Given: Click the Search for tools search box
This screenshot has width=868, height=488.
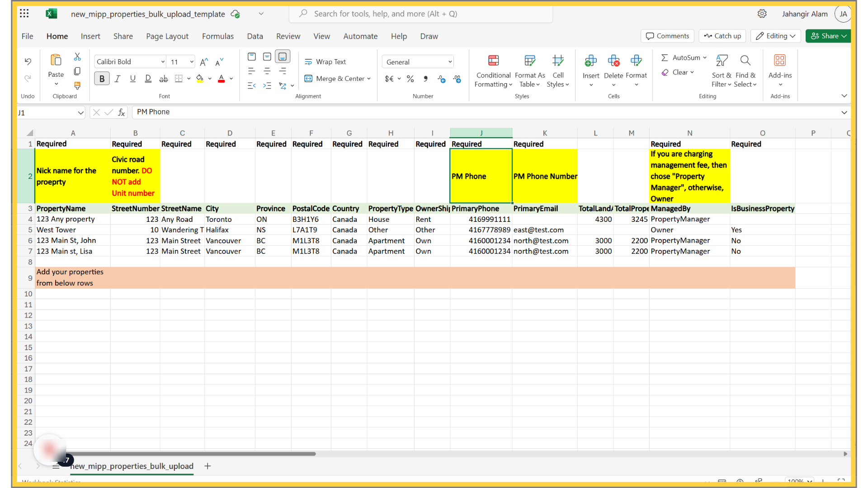Looking at the screenshot, I should 421,14.
